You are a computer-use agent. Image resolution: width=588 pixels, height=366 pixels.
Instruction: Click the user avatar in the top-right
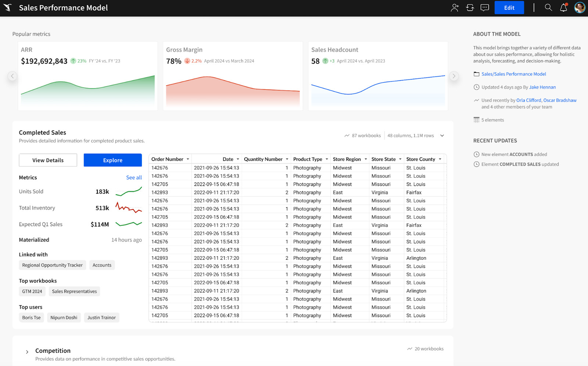[x=580, y=7]
